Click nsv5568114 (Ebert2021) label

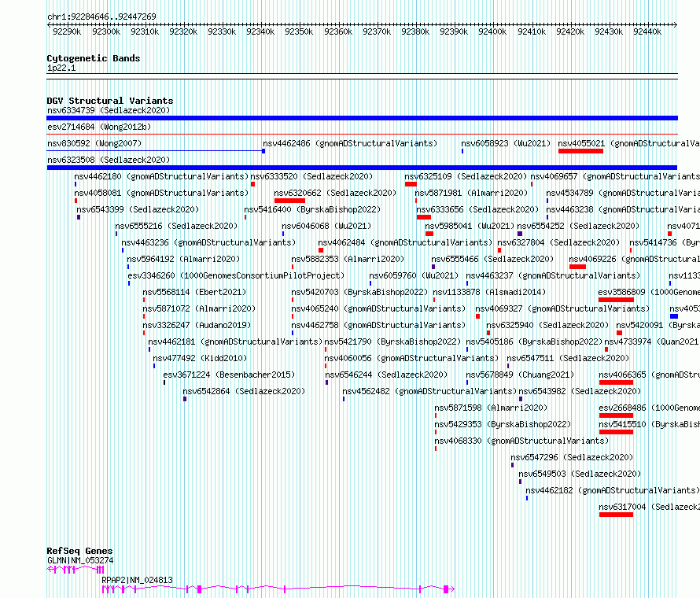[194, 292]
